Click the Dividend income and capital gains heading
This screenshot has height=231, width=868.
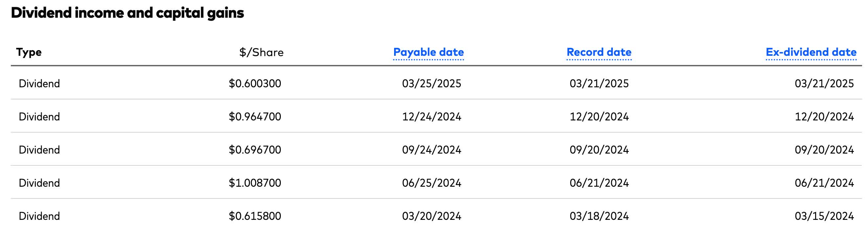pyautogui.click(x=127, y=13)
